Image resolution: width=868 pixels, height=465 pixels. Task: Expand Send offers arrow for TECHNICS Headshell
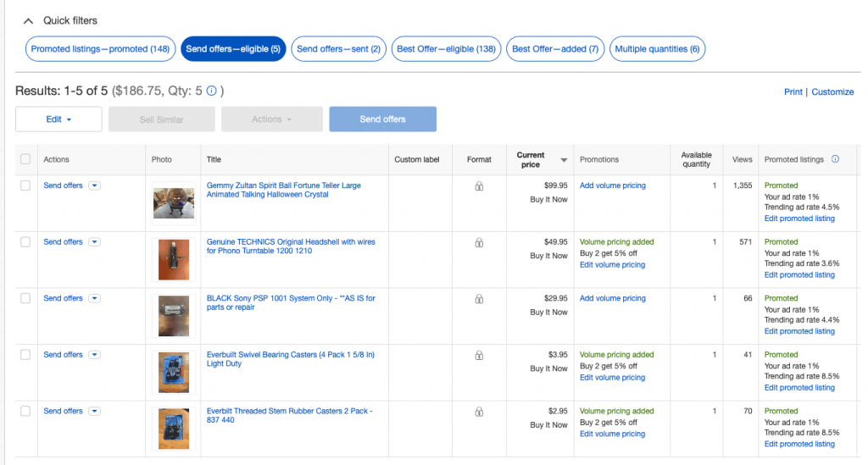(x=94, y=242)
